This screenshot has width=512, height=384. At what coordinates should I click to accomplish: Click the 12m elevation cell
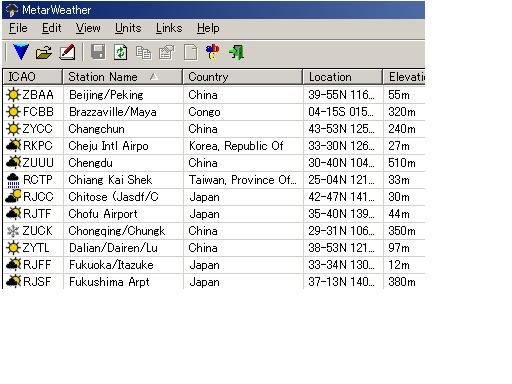click(399, 265)
